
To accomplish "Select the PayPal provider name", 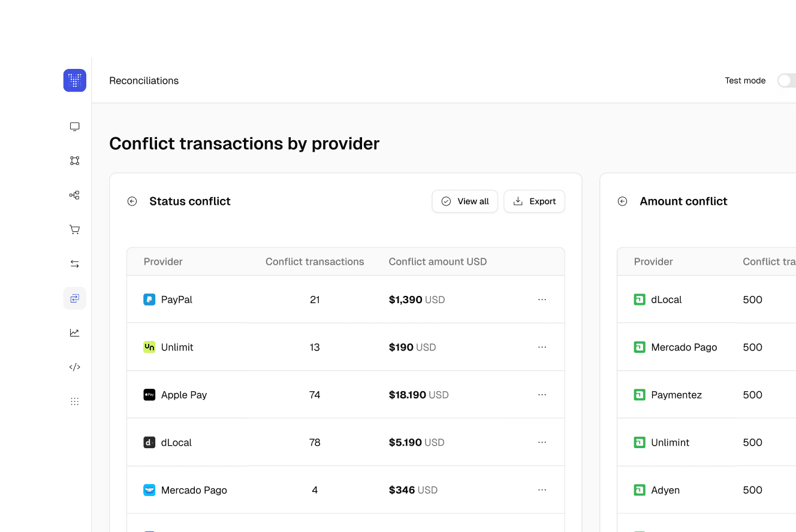I will pos(177,300).
